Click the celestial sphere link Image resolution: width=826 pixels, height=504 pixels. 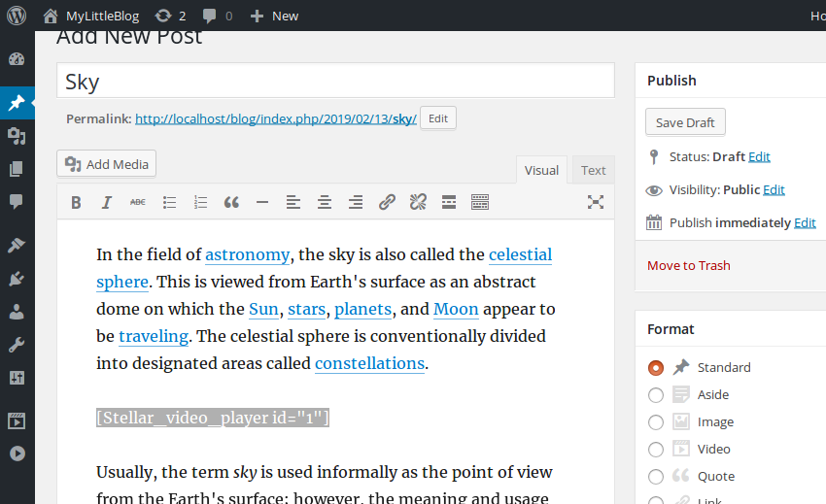click(x=520, y=254)
